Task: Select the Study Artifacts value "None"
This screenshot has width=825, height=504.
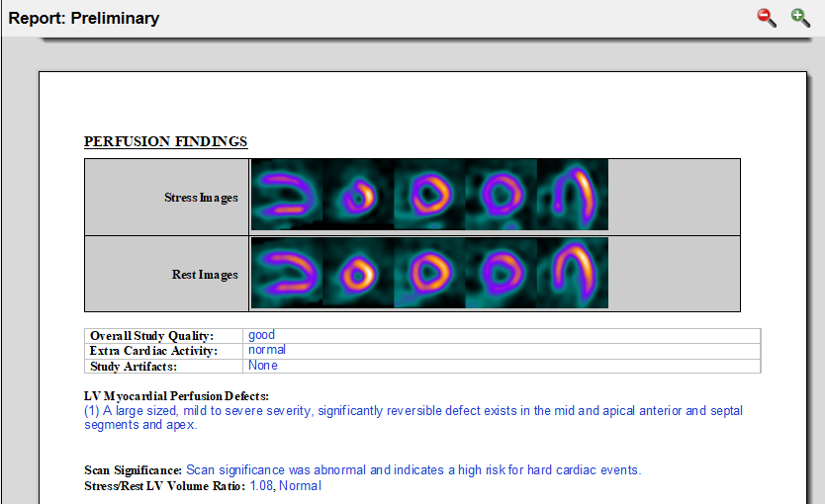Action: pyautogui.click(x=263, y=366)
